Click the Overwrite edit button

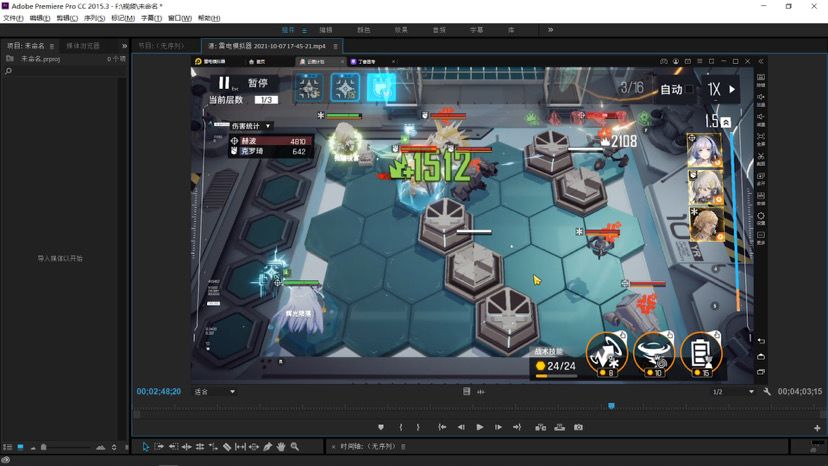pyautogui.click(x=560, y=427)
